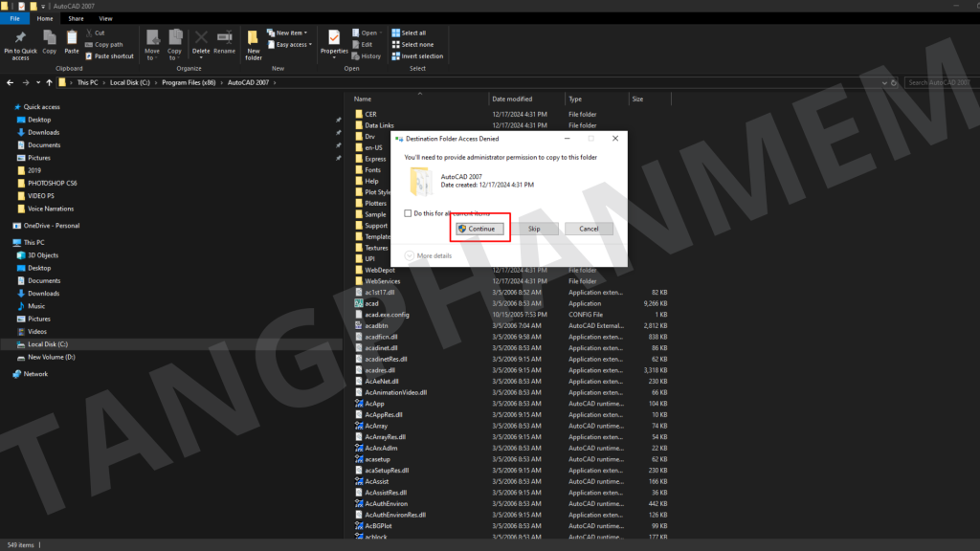980x551 pixels.
Task: Click the Paste clipboard icon
Action: click(x=72, y=40)
